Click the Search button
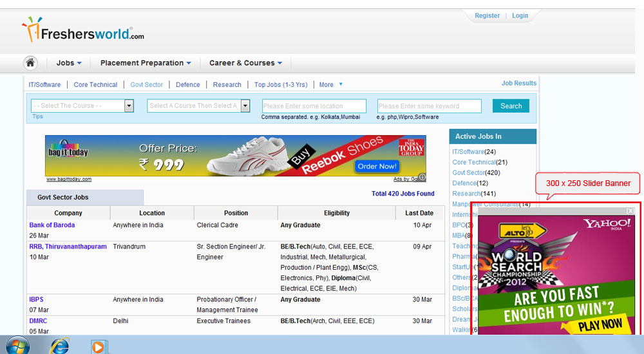 (x=511, y=106)
